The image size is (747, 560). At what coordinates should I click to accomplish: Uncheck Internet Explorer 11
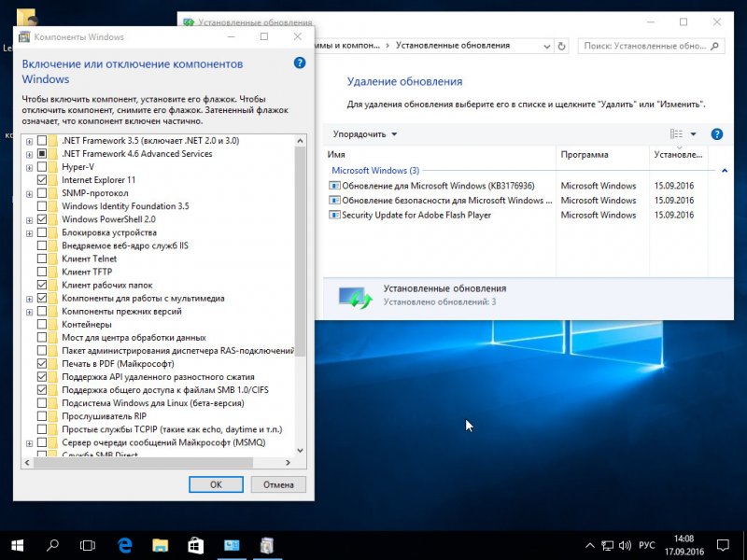pos(42,179)
